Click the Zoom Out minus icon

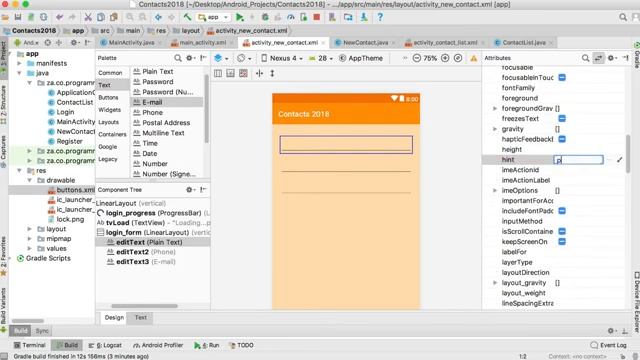[416, 58]
